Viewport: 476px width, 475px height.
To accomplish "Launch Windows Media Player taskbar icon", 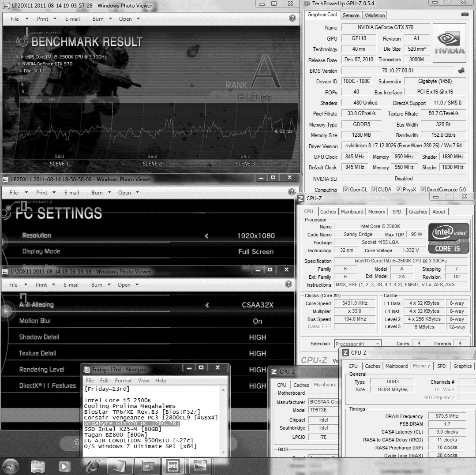I will (x=64, y=467).
